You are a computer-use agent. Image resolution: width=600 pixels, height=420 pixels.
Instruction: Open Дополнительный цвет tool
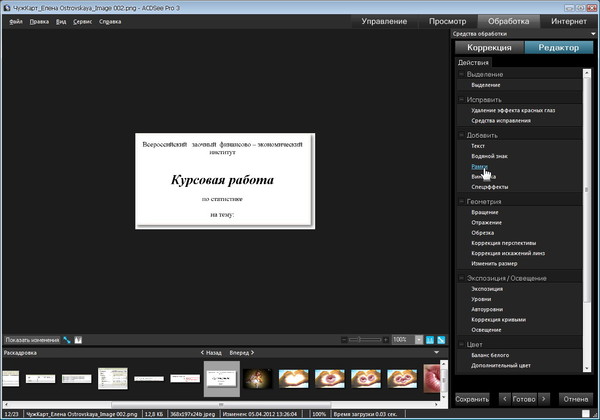501,365
